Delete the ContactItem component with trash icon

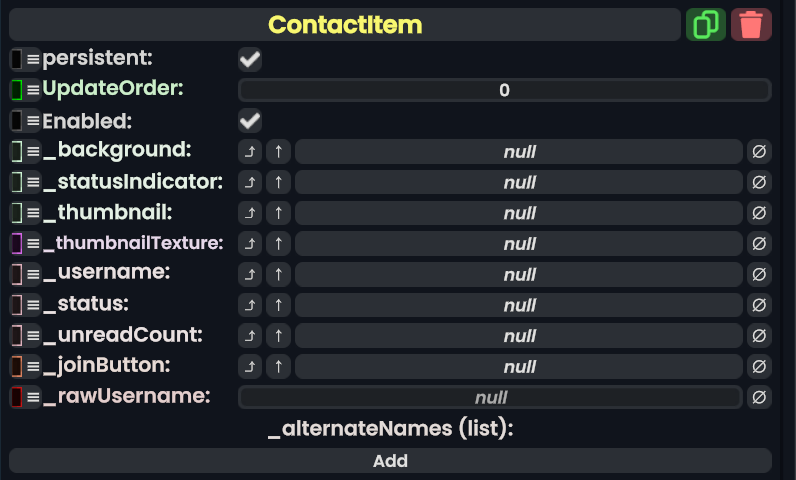tap(751, 25)
